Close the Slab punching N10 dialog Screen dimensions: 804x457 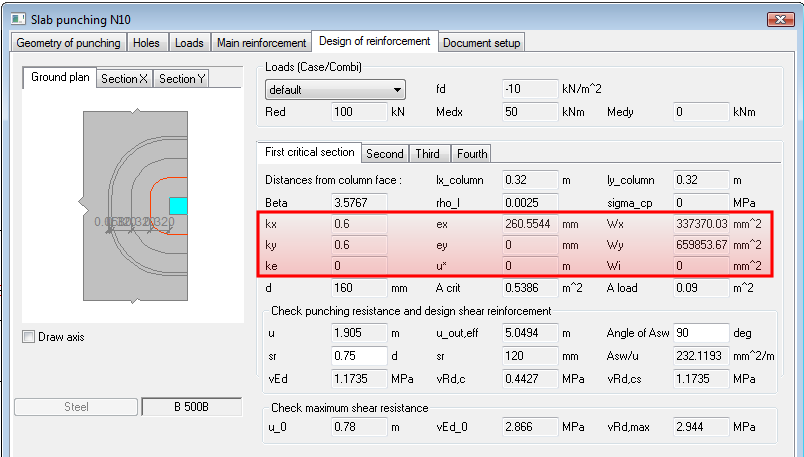(780, 18)
